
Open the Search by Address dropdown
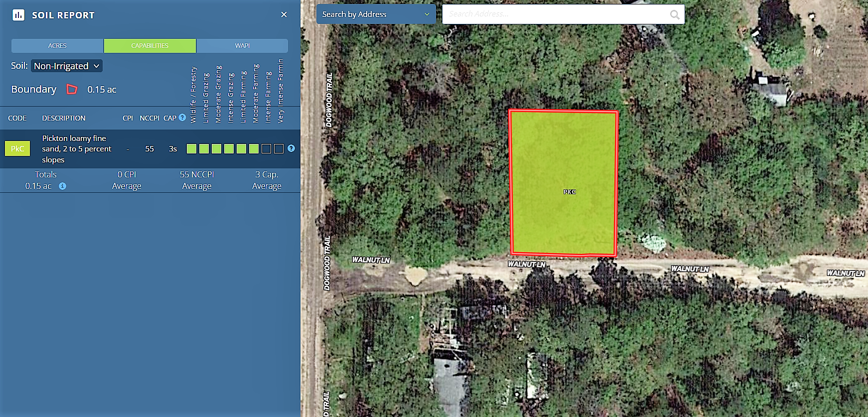tap(376, 14)
